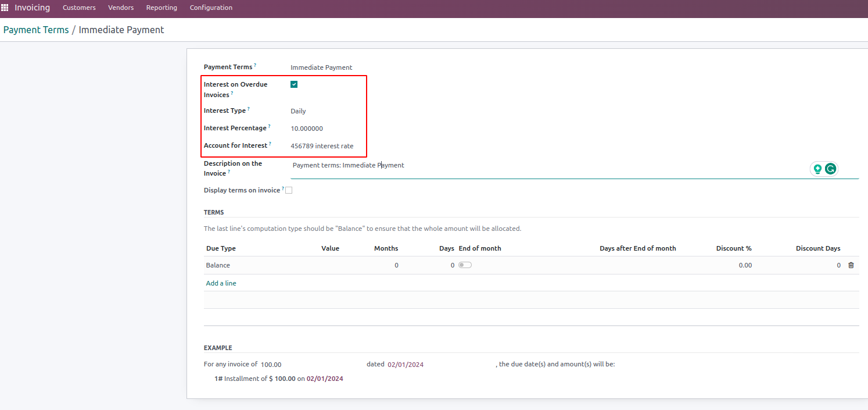Screen dimensions: 868x410
Task: Click the Grammarly icon in description field
Action: coord(831,169)
